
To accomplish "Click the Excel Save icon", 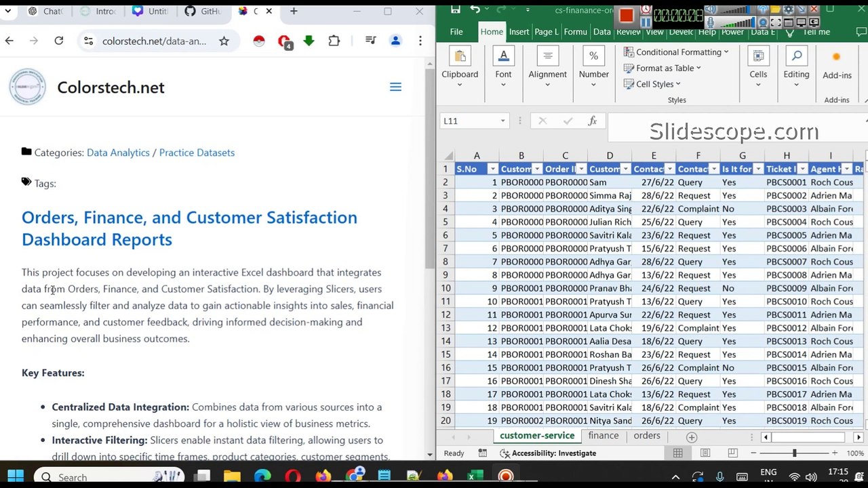I will [x=456, y=9].
